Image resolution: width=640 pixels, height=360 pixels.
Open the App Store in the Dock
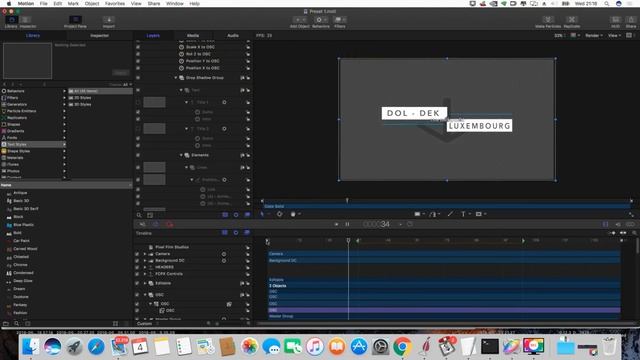tap(359, 347)
